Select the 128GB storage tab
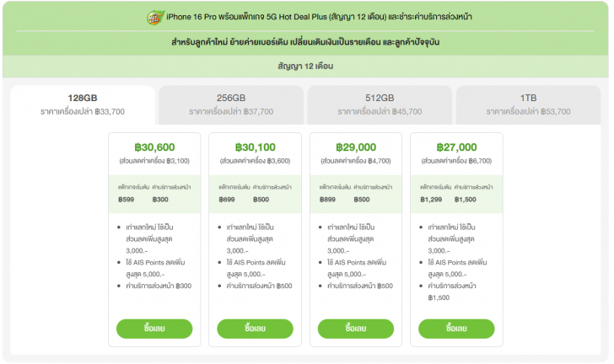Image resolution: width=614 pixels, height=364 pixels. [x=83, y=104]
